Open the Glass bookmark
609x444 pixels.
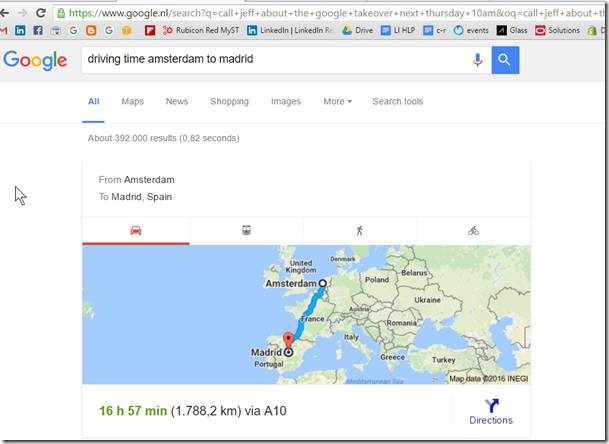(x=512, y=30)
